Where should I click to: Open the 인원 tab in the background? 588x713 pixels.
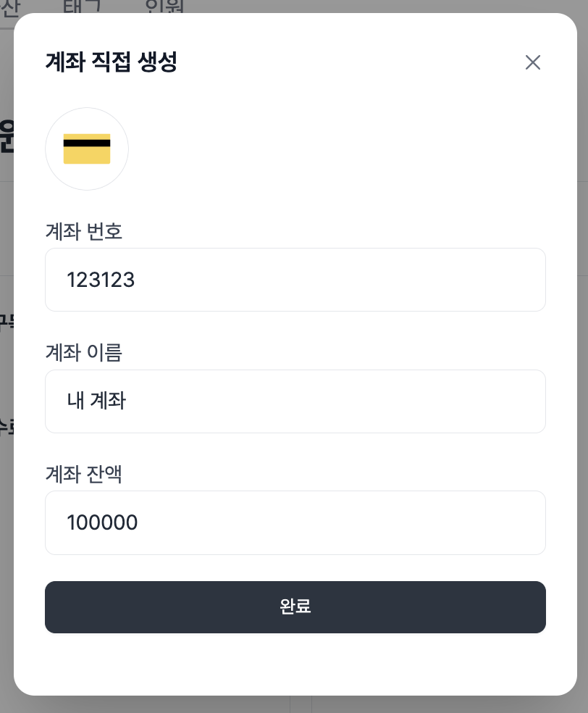[164, 7]
